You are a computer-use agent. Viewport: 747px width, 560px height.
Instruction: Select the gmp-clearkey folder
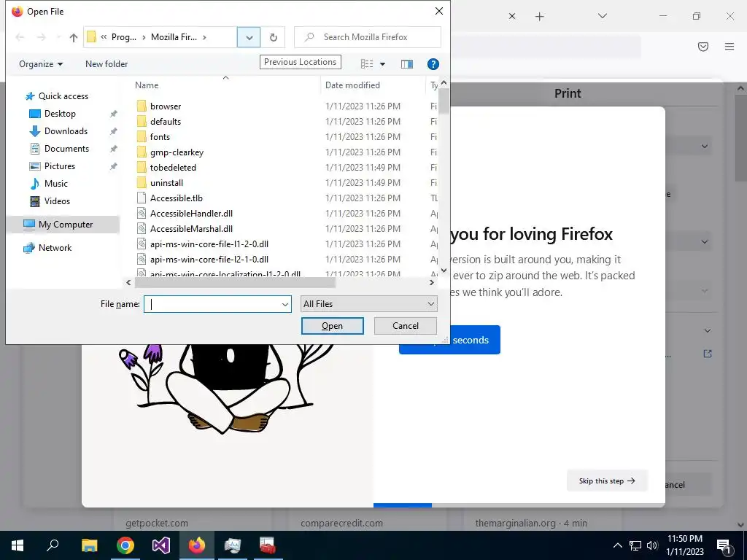(177, 152)
